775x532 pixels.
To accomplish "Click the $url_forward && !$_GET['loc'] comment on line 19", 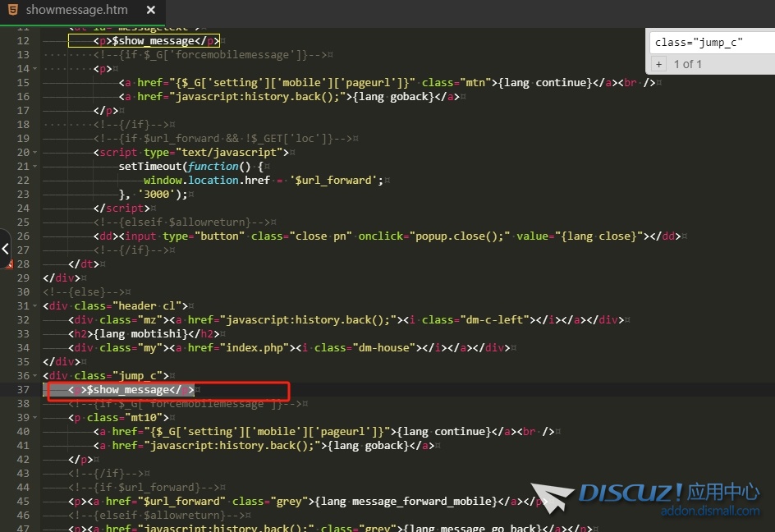I will pyautogui.click(x=223, y=139).
